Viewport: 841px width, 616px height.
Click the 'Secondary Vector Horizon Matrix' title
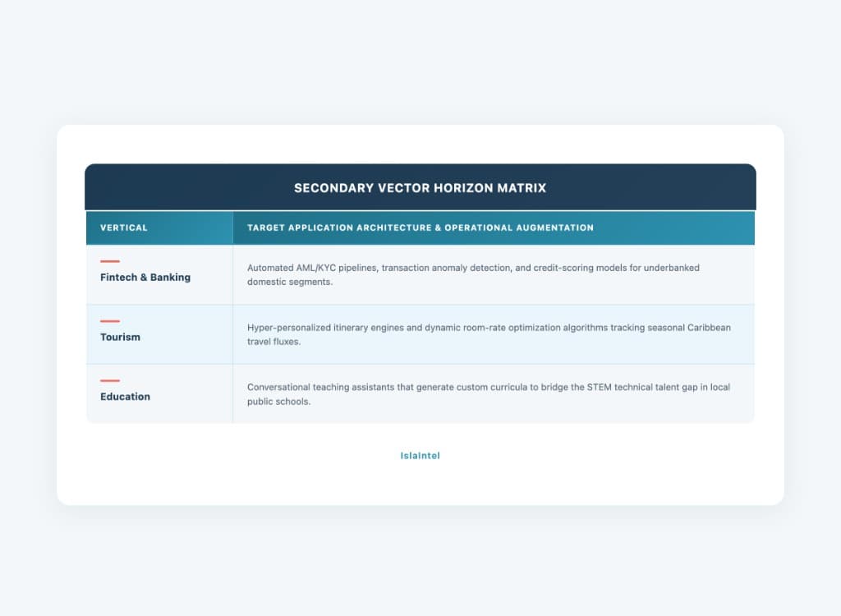pyautogui.click(x=420, y=188)
